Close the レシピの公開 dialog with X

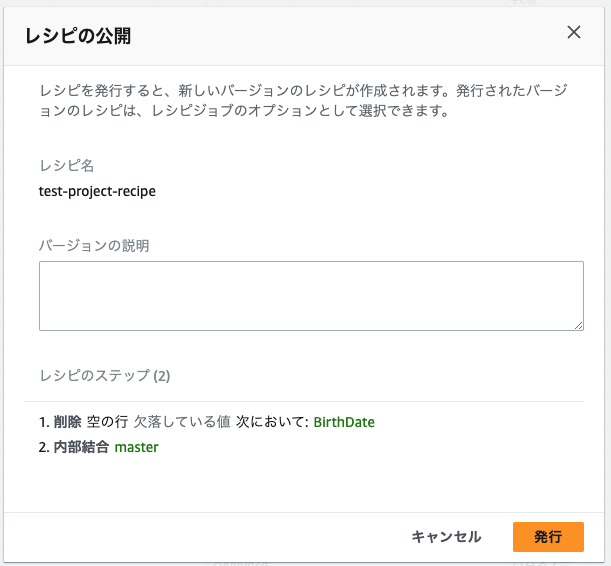574,32
